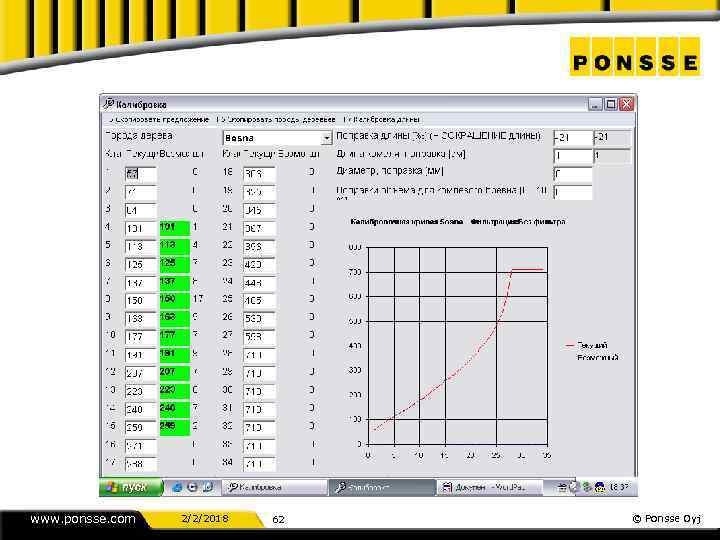Click the Ponsse magnifier quick launch icon
Screen dimensions: 720x540
click(208, 487)
